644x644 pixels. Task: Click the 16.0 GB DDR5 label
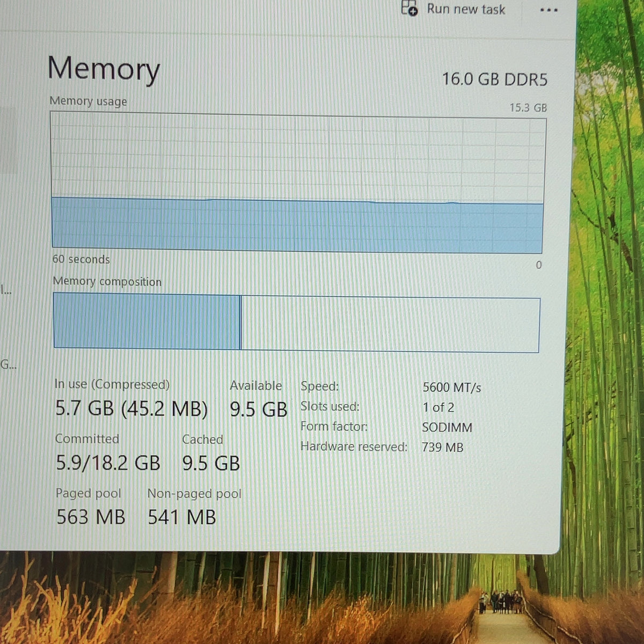494,79
